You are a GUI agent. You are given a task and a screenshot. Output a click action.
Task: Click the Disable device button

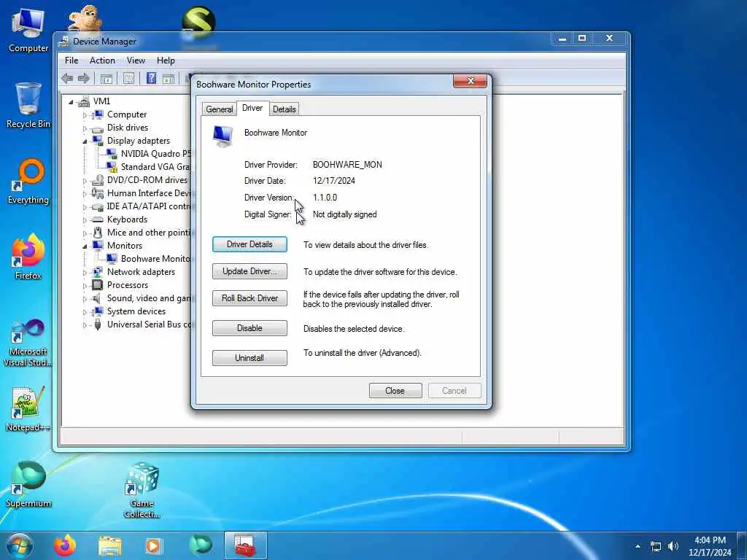click(x=249, y=328)
